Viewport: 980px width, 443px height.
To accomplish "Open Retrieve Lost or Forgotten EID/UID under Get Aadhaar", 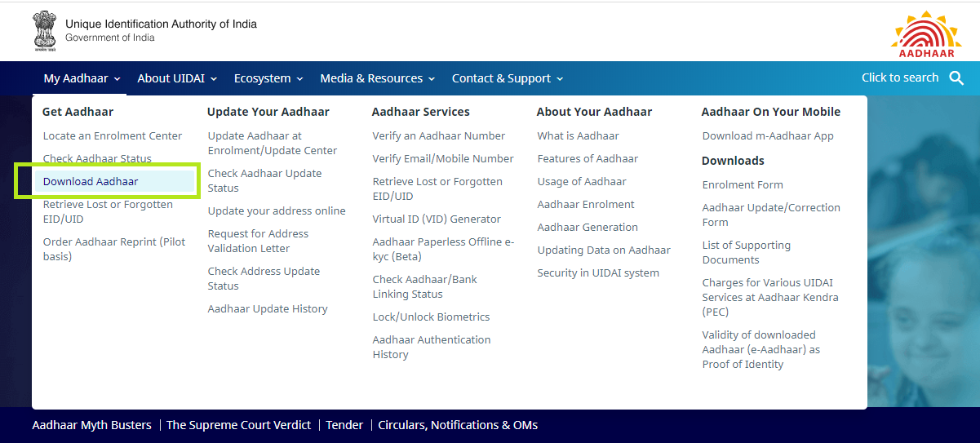I will pos(108,212).
